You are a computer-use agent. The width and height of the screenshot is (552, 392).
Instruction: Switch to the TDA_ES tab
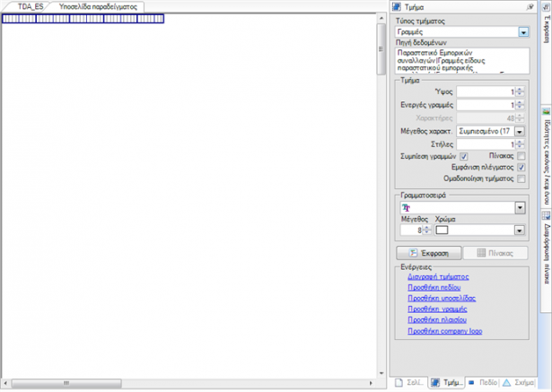31,6
